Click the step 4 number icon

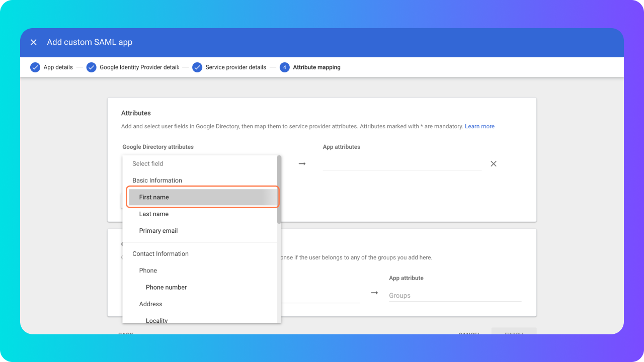(x=285, y=67)
